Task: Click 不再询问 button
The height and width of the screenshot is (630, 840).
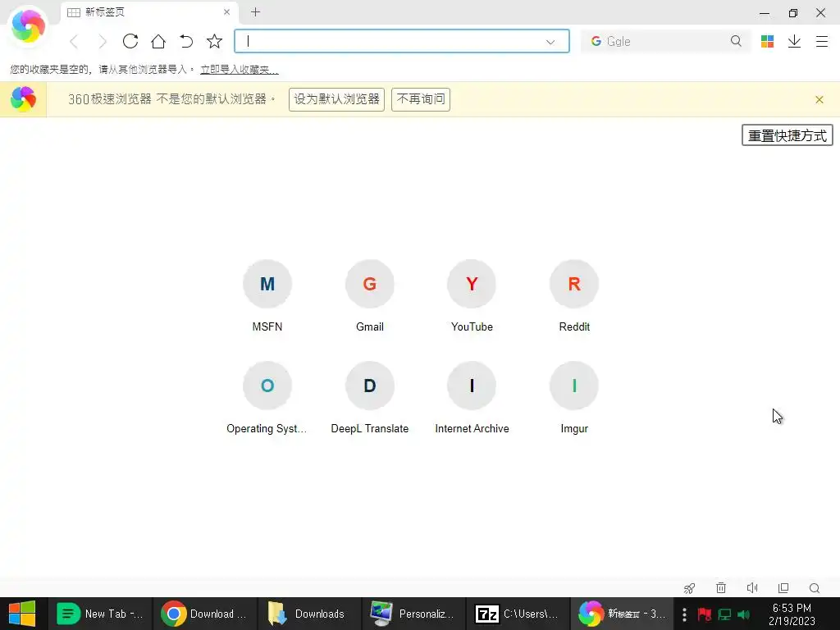Action: tap(421, 99)
